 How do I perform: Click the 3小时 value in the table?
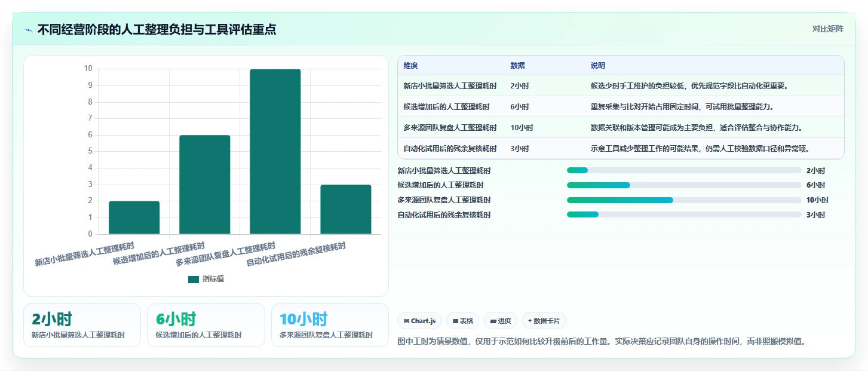[x=520, y=149]
